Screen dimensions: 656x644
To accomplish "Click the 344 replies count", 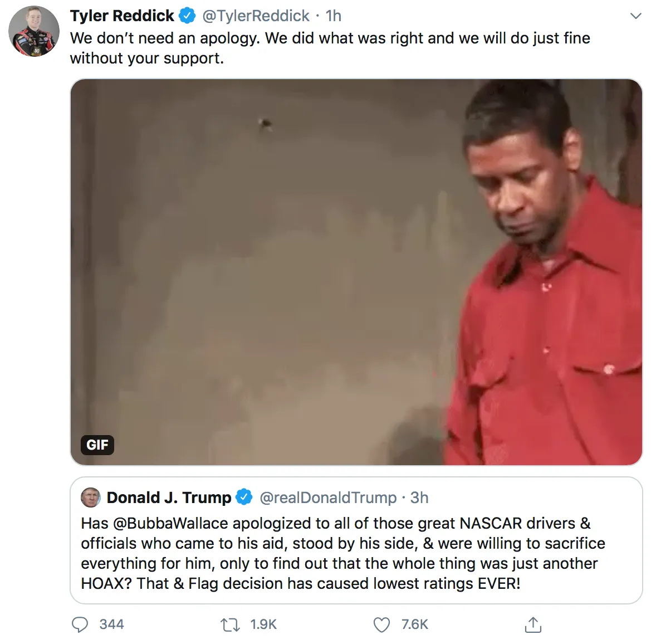I will [x=111, y=625].
